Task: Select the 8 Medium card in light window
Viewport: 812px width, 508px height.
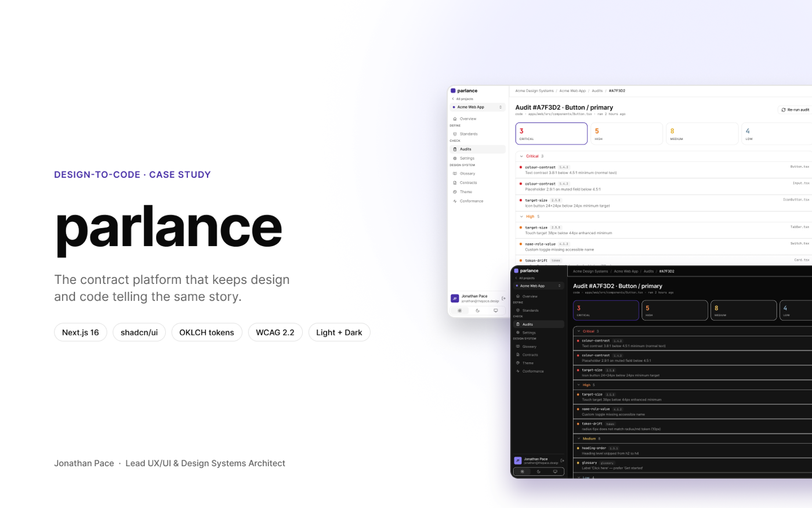Action: tap(702, 134)
